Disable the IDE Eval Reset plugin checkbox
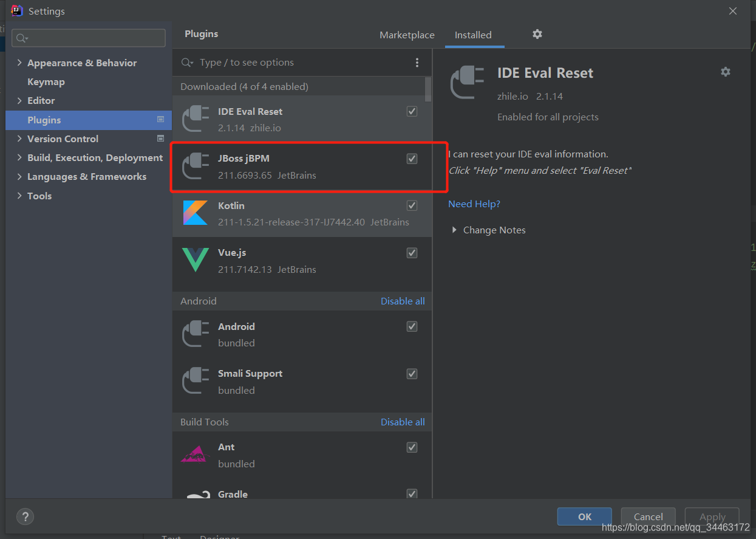Screen dimensions: 756x539 [412, 111]
